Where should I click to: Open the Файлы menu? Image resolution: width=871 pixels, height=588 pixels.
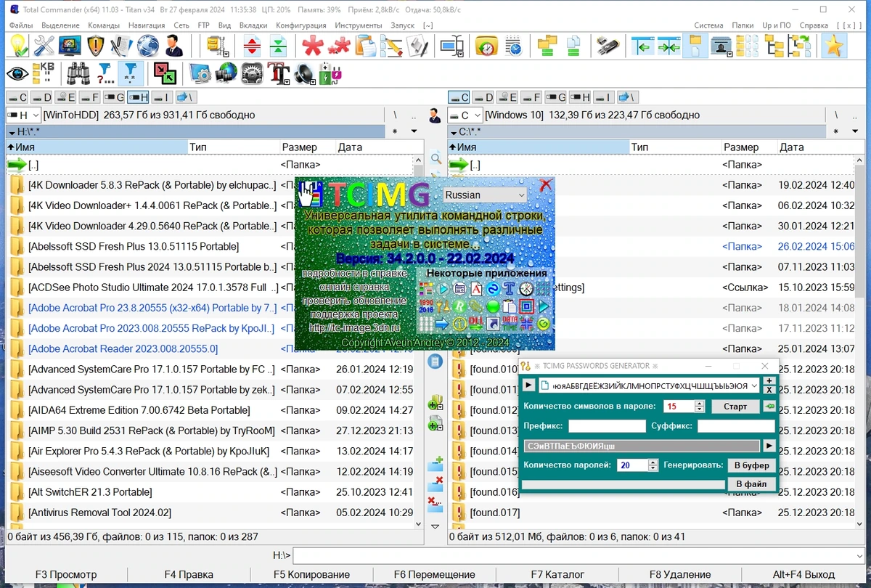pyautogui.click(x=21, y=25)
